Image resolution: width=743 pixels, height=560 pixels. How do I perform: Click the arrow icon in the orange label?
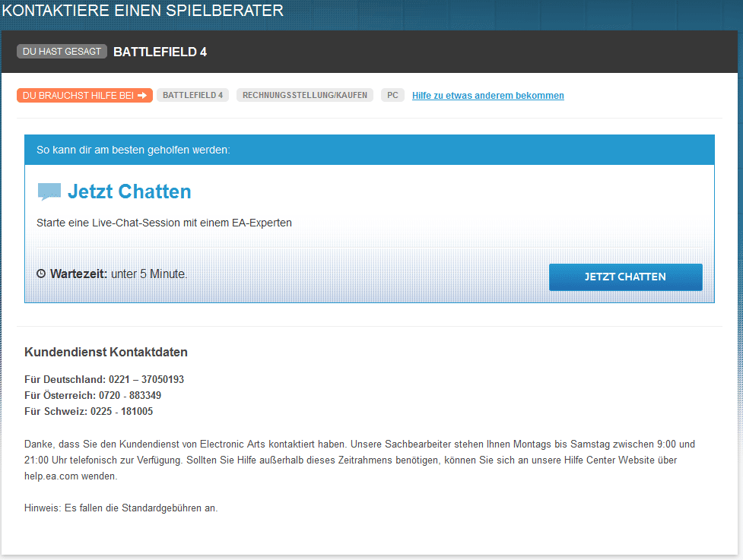(142, 95)
